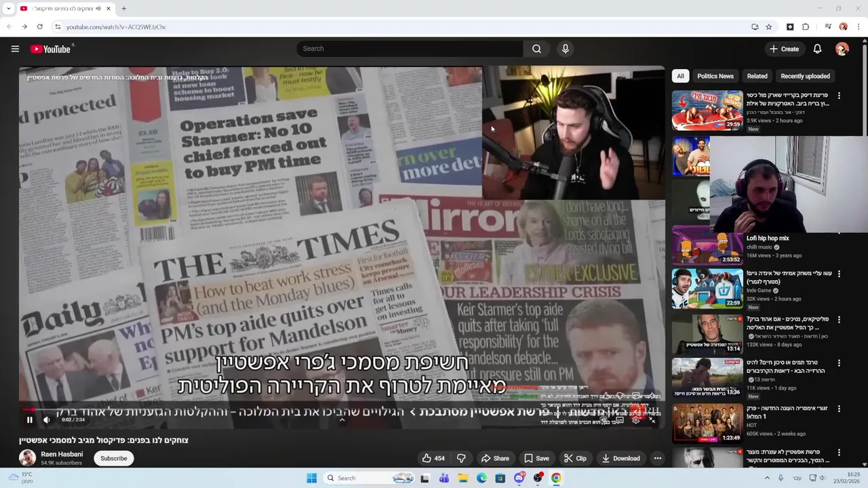Start voice search with the microphone icon

565,49
